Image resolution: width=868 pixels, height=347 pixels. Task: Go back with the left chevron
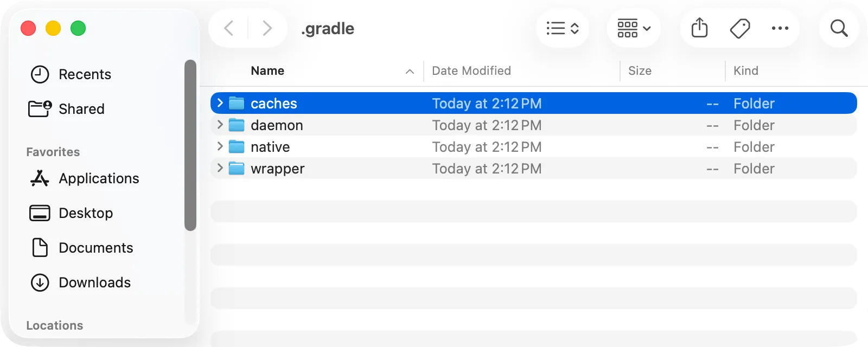point(229,28)
